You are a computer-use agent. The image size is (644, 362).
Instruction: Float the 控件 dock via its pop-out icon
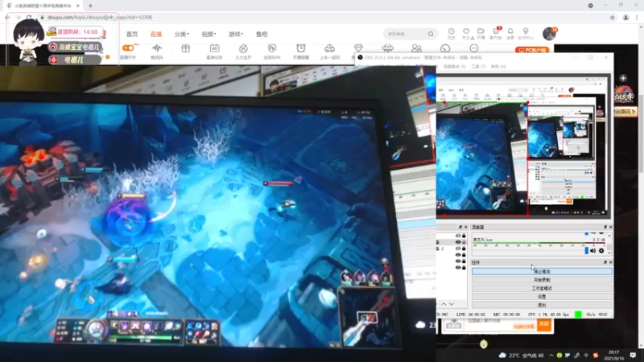pos(605,262)
